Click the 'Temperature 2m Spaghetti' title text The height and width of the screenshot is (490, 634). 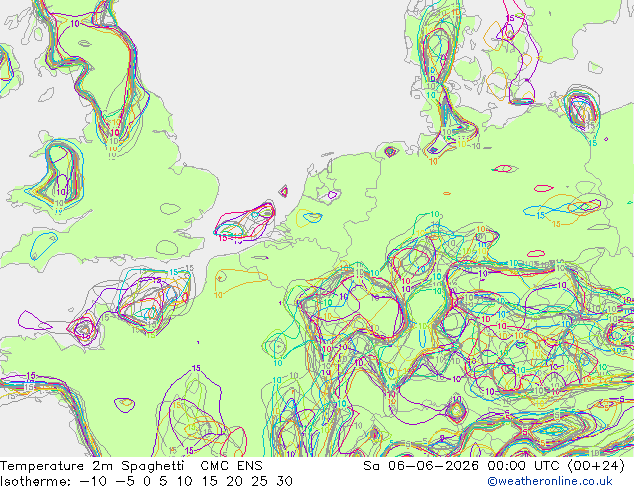92,466
